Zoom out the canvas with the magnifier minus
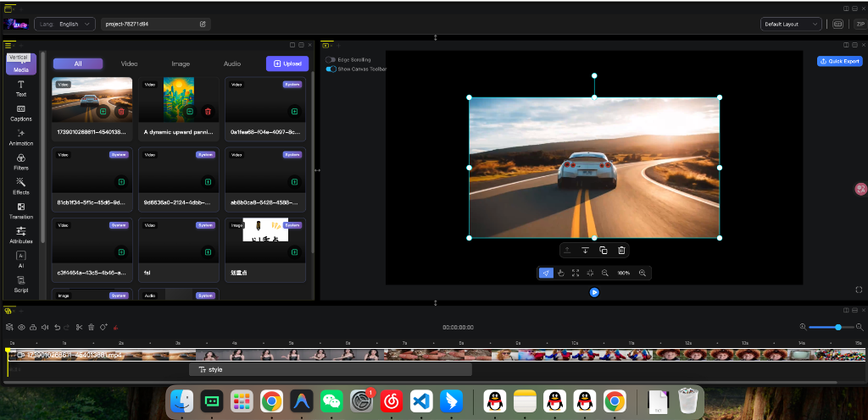 pos(605,273)
